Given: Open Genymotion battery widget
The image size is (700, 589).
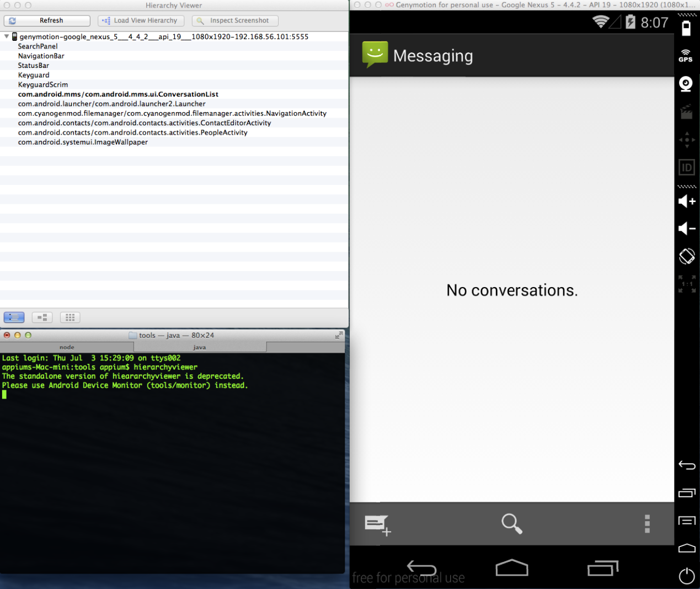Looking at the screenshot, I should pos(687,28).
